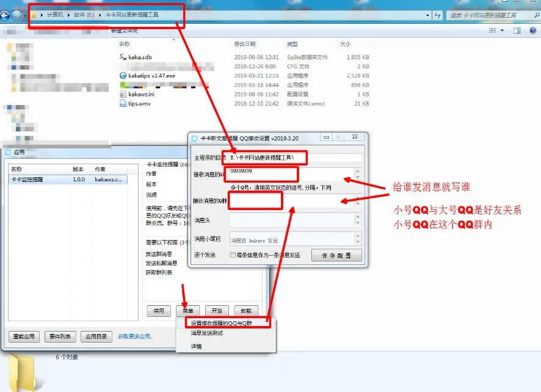541x392 pixels.
Task: Choose 详情 from the context menu
Action: (x=197, y=346)
